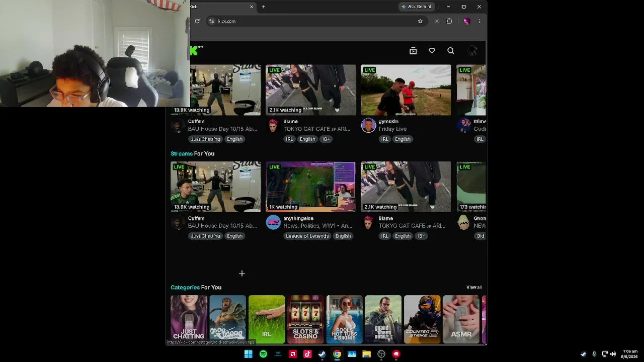This screenshot has width=644, height=362.
Task: Open Blame avatar under Streams For You
Action: (x=368, y=222)
